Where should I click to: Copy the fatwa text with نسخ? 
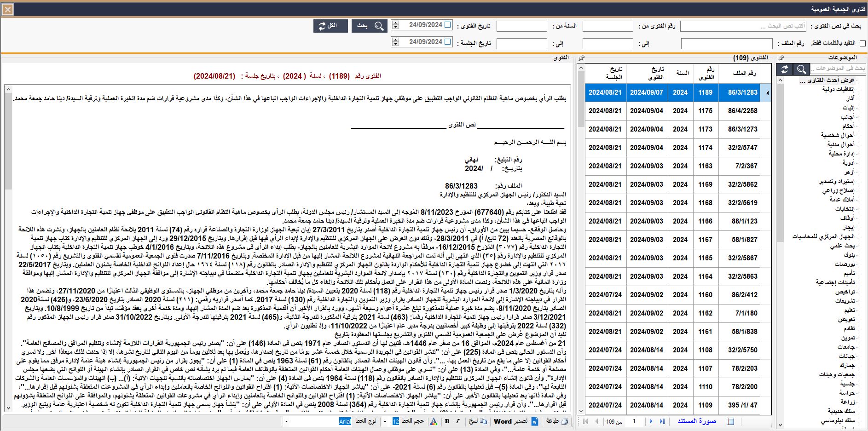[477, 421]
